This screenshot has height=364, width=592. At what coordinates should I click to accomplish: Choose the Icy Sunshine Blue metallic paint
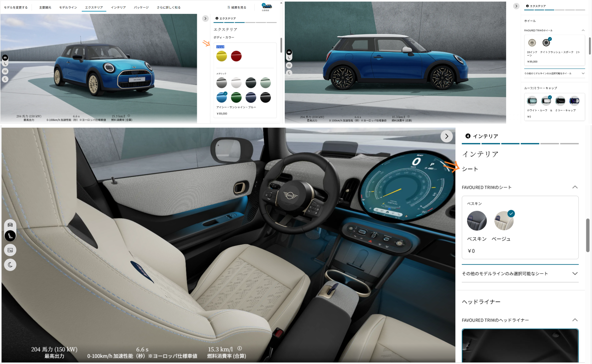tap(221, 97)
